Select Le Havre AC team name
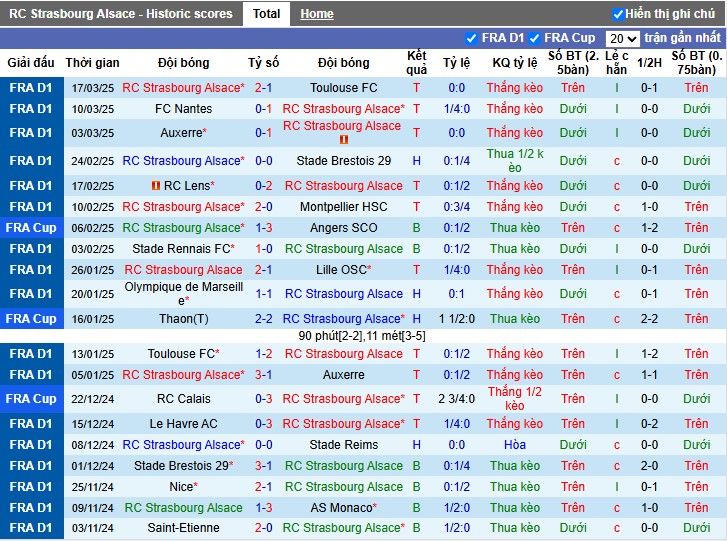Image resolution: width=727 pixels, height=541 pixels. (x=184, y=424)
